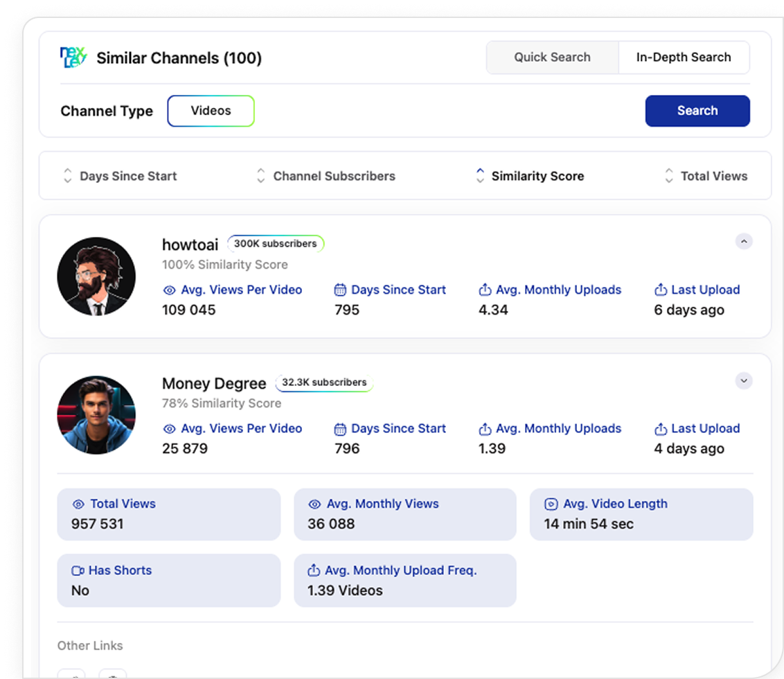Switch to the In-Depth Search tab
Image resolution: width=784 pixels, height=679 pixels.
684,58
